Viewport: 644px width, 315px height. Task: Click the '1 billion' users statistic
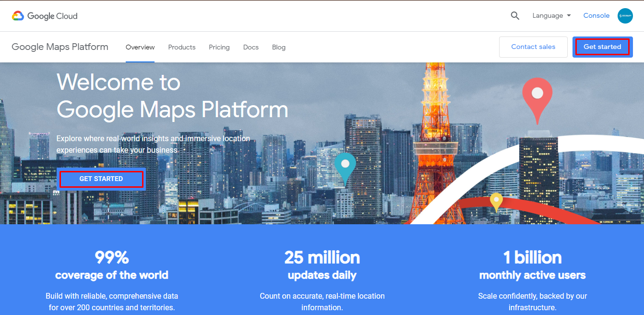coord(532,257)
